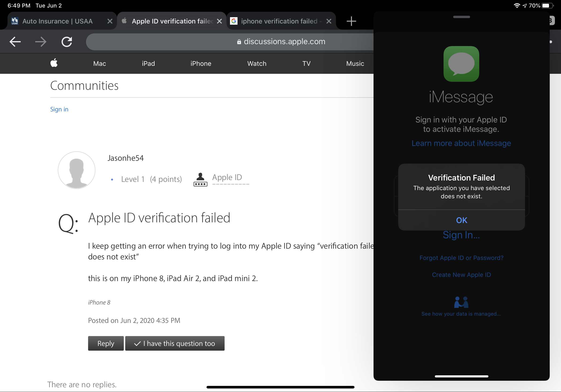Click the browser forward arrow
This screenshot has height=392, width=561.
41,42
